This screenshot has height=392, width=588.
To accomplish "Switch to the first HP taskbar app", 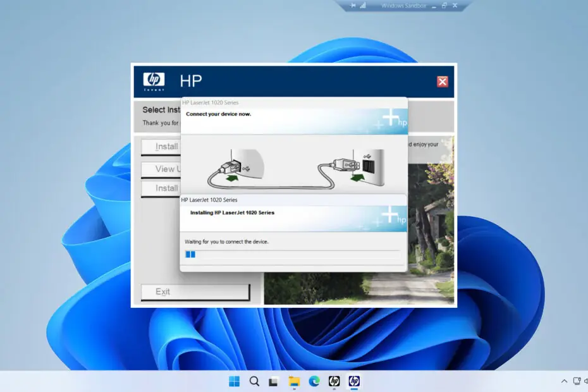I will 334,381.
